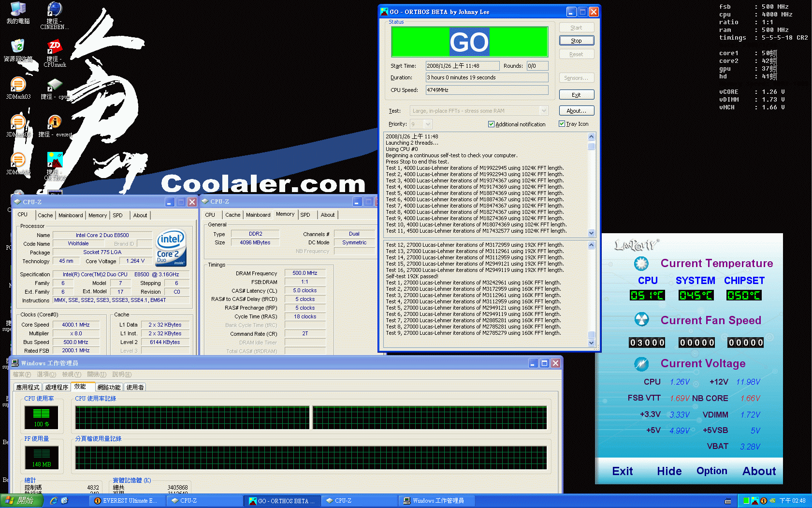Open the Task Manager 網路功能 (Networking) tab

(109, 387)
